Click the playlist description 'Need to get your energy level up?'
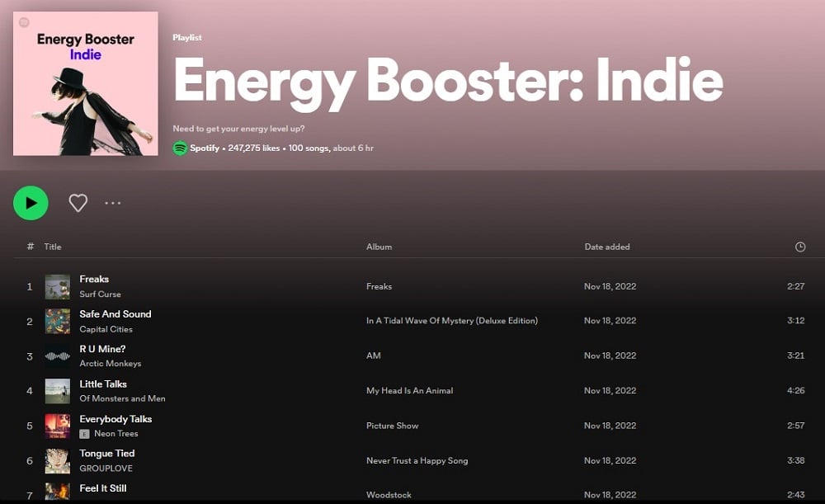This screenshot has height=504, width=825. [238, 129]
